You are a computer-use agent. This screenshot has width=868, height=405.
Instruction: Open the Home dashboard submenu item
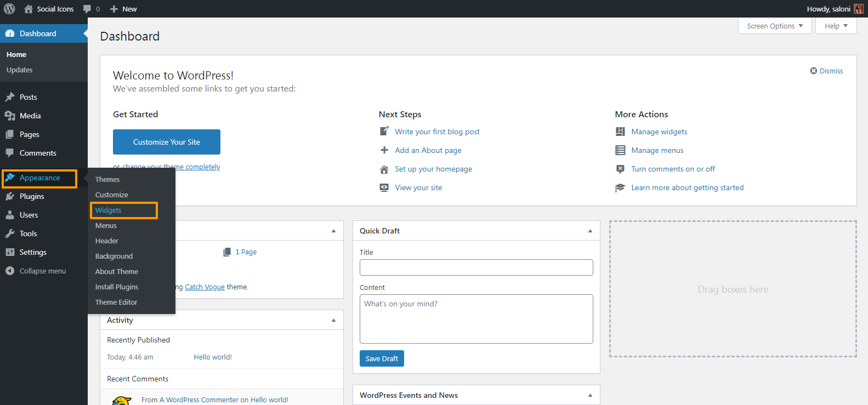point(16,54)
